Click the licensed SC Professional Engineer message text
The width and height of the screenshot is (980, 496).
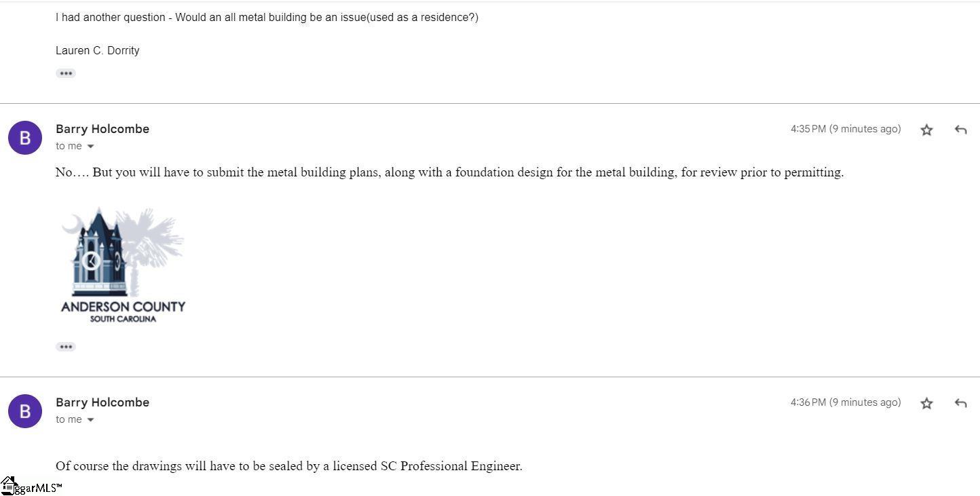pyautogui.click(x=289, y=466)
